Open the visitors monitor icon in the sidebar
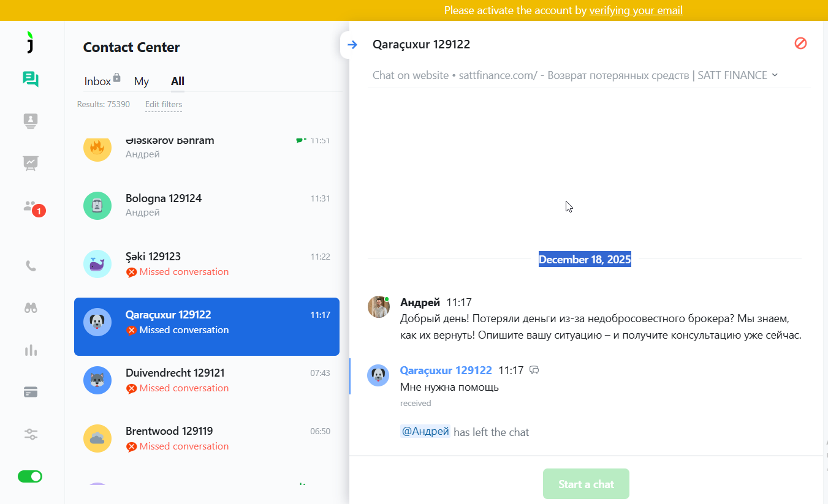This screenshot has height=504, width=828. click(x=31, y=121)
